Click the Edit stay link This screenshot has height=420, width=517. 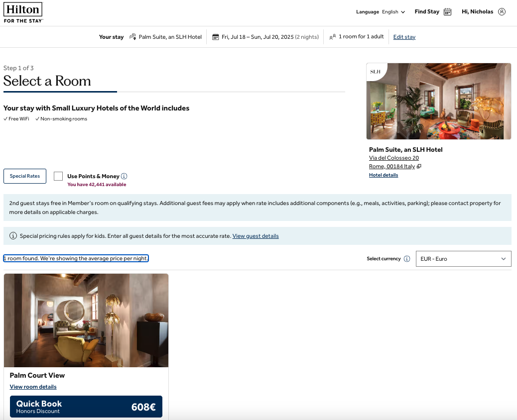[404, 37]
